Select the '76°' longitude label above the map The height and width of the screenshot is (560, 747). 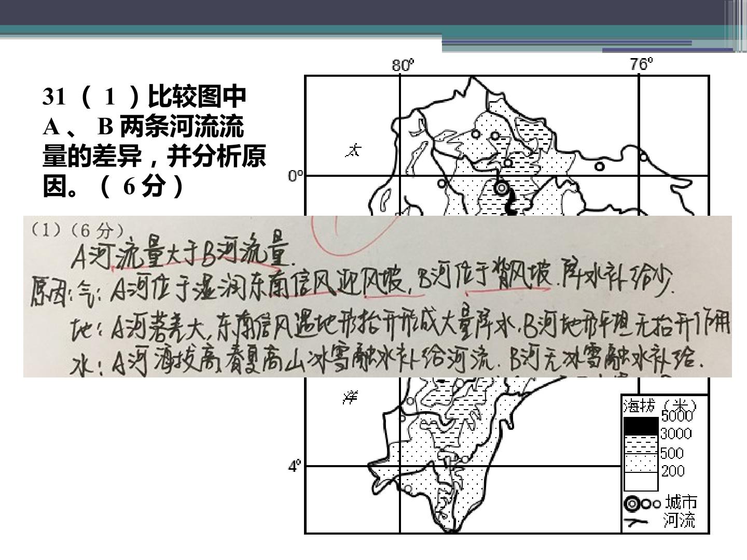pyautogui.click(x=642, y=64)
